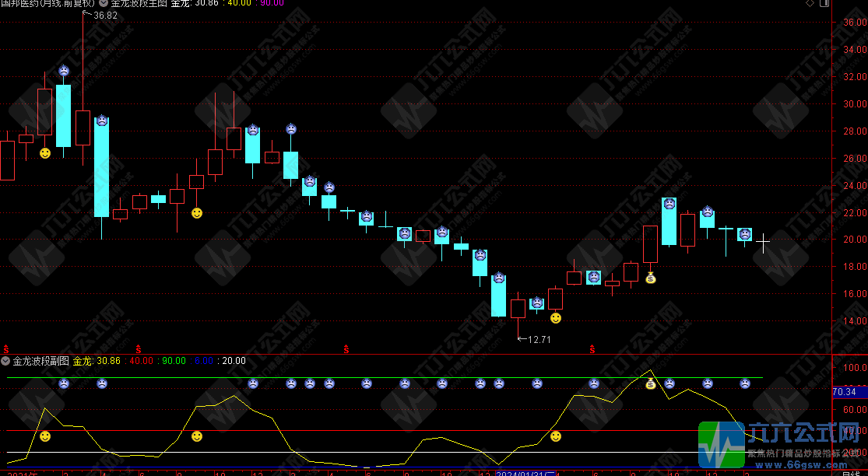The width and height of the screenshot is (868, 476).
Task: Click yellow smiley below the 12.71 low candle
Action: (555, 317)
